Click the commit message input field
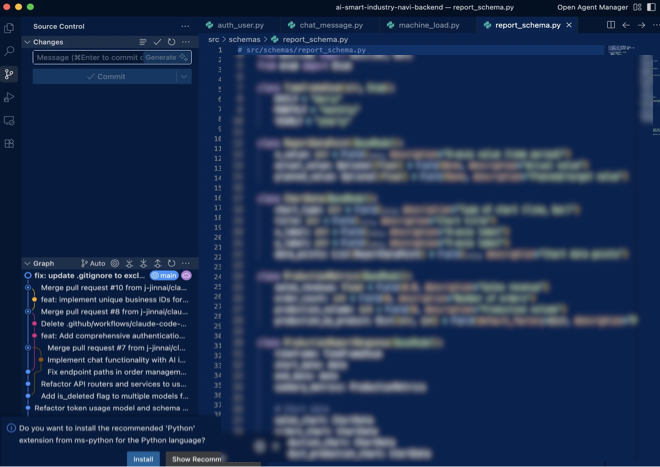Viewport: 660px width, 467px height. 88,58
